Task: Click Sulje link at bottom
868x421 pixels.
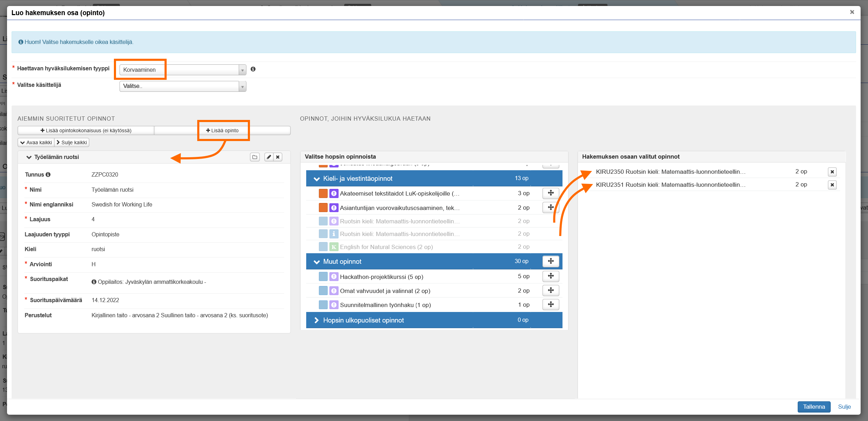Action: click(x=844, y=407)
